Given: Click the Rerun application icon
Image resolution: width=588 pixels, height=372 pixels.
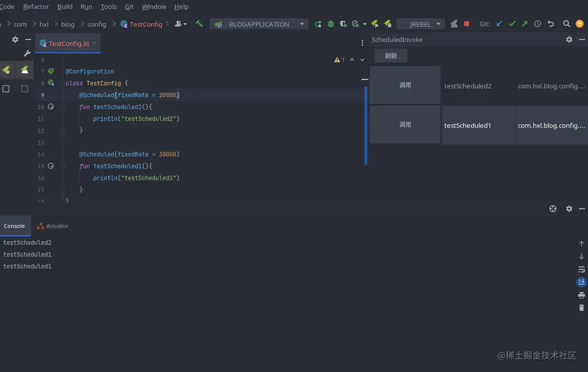Looking at the screenshot, I should (x=318, y=24).
